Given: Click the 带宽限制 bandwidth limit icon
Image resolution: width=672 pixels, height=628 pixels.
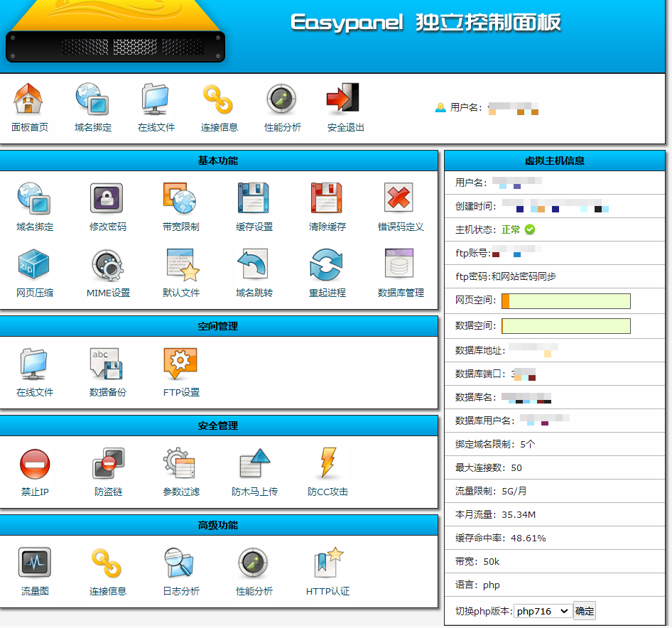Looking at the screenshot, I should [180, 199].
